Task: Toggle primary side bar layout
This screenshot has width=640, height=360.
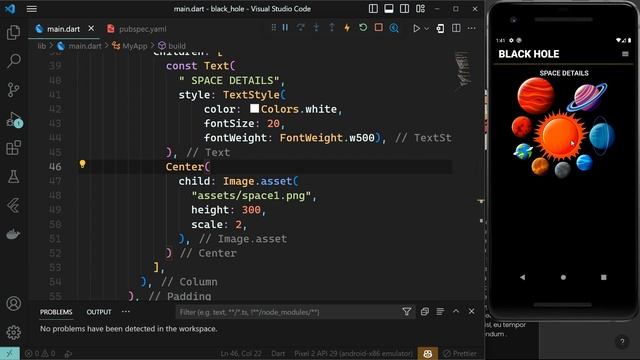Action: pyautogui.click(x=373, y=9)
